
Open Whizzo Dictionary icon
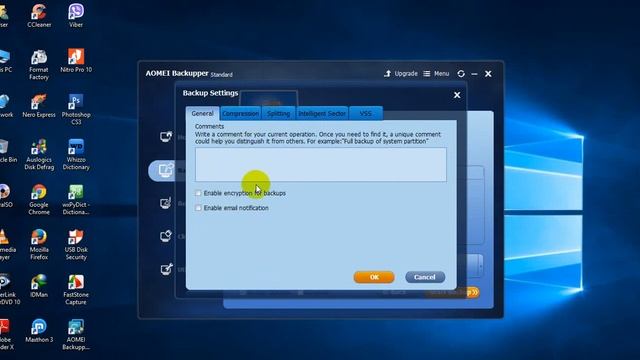click(76, 154)
